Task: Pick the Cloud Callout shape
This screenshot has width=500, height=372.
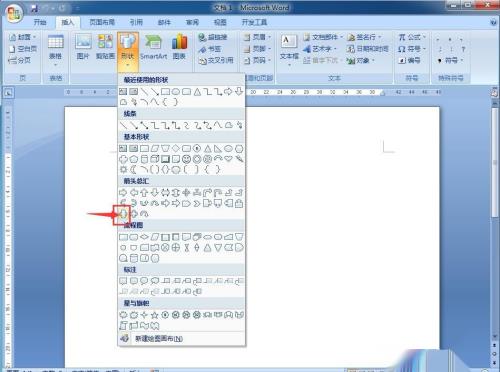Action: [155, 281]
